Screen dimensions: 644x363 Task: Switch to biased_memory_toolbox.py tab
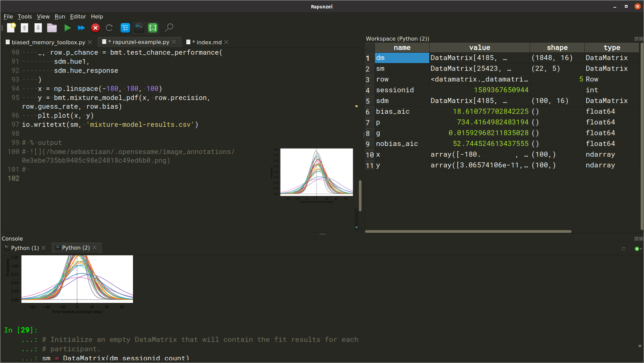(x=48, y=42)
